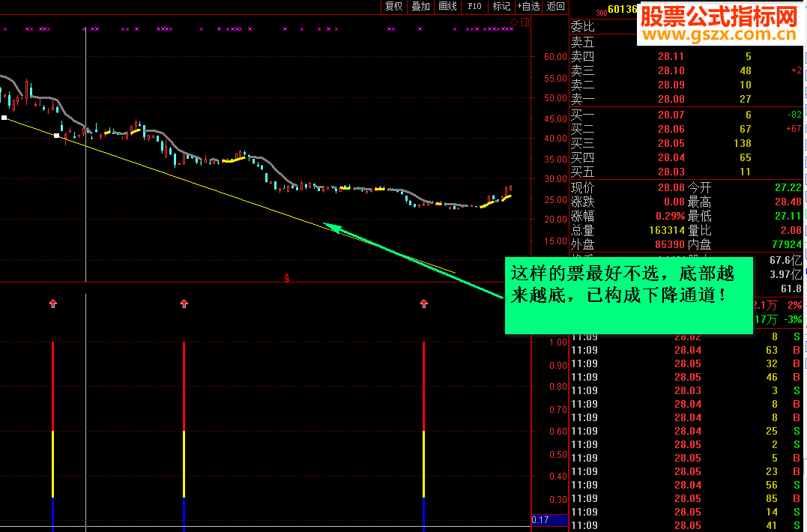Click 外盘 value 85390
The image size is (807, 532).
pos(670,244)
